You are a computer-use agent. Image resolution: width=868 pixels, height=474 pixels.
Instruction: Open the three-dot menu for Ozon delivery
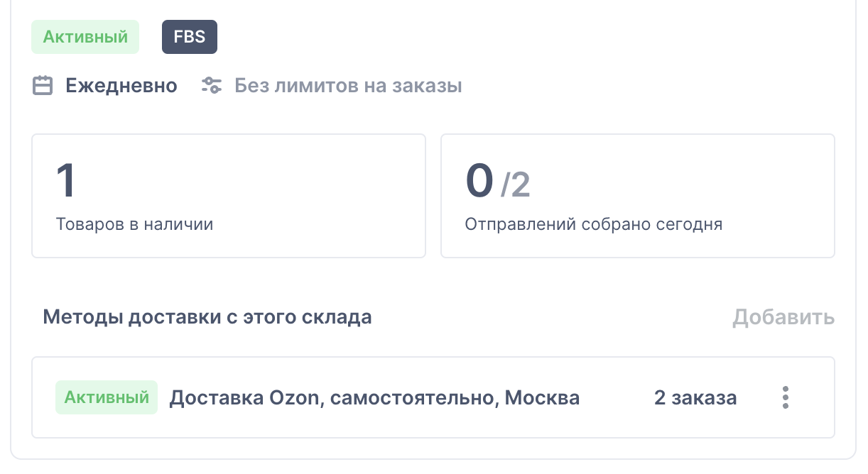tap(785, 398)
